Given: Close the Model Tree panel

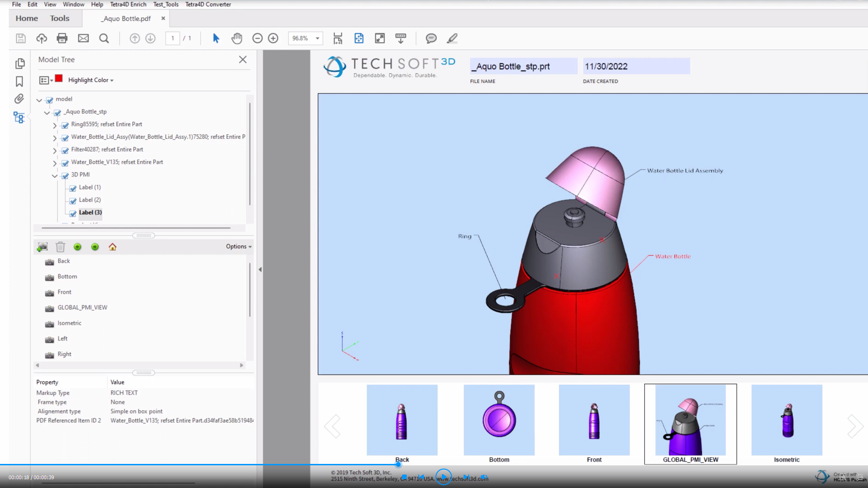Looking at the screenshot, I should click(x=243, y=59).
